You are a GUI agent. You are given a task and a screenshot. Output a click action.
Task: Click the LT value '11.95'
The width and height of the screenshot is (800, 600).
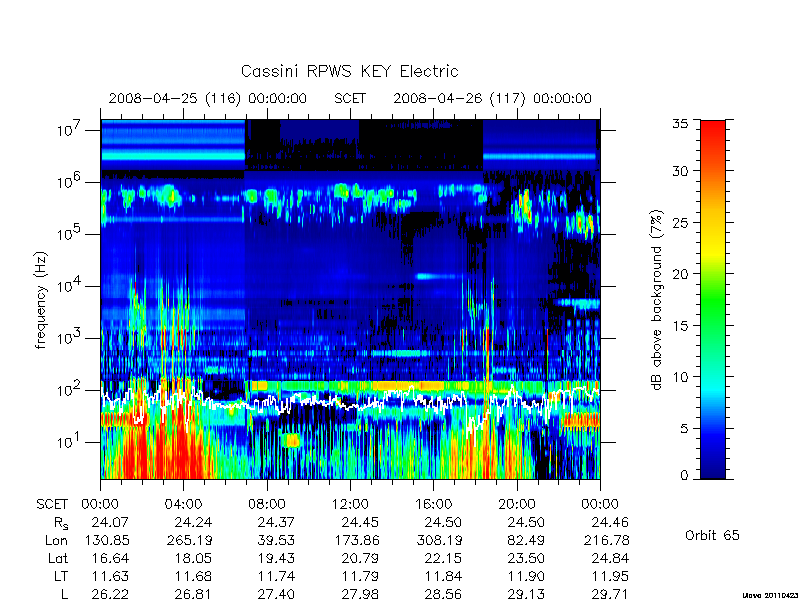(x=610, y=576)
